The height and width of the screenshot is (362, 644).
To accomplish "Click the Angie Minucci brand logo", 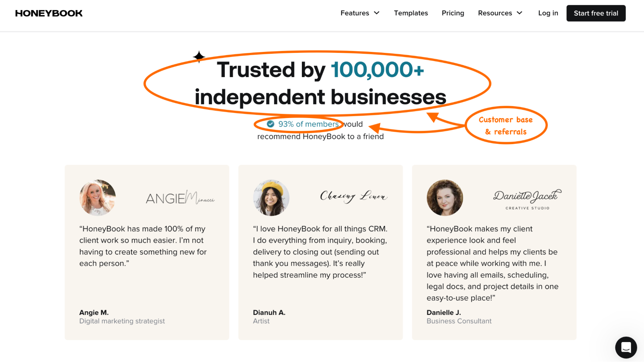I will tap(180, 197).
